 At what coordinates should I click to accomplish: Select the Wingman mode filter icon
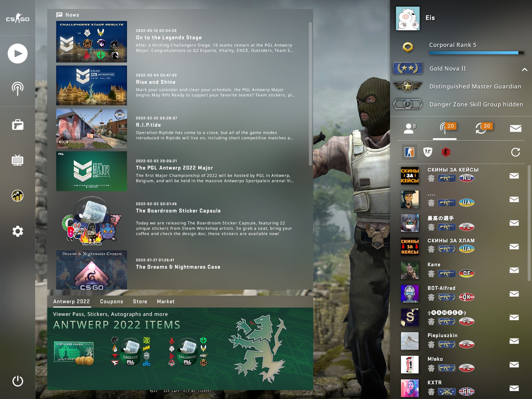coord(428,152)
